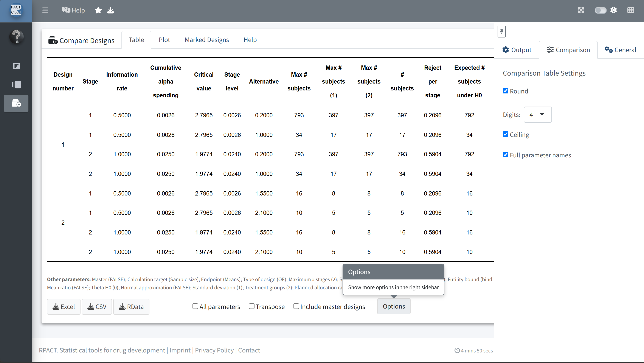Viewport: 644px width, 363px height.
Task: Open the settings gear icon
Action: (613, 10)
